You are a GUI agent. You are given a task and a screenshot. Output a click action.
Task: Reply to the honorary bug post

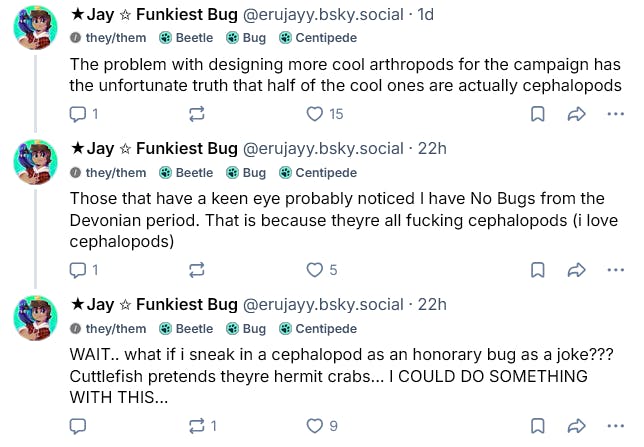click(79, 425)
